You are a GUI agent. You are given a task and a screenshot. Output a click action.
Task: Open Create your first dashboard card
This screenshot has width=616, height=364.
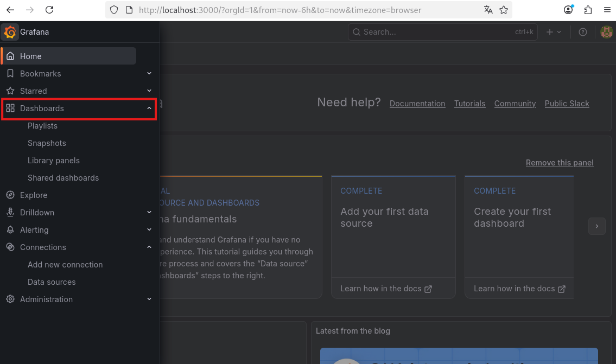(519, 237)
